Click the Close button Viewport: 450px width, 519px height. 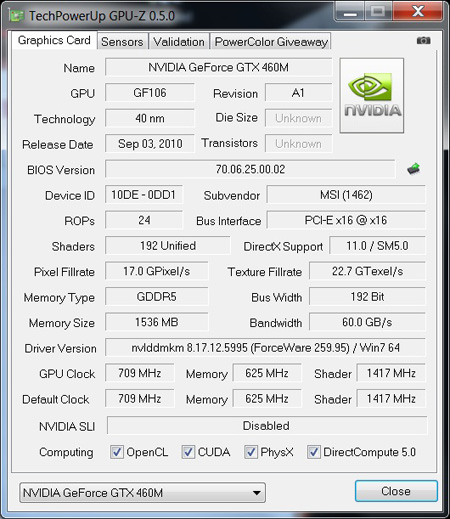point(396,491)
